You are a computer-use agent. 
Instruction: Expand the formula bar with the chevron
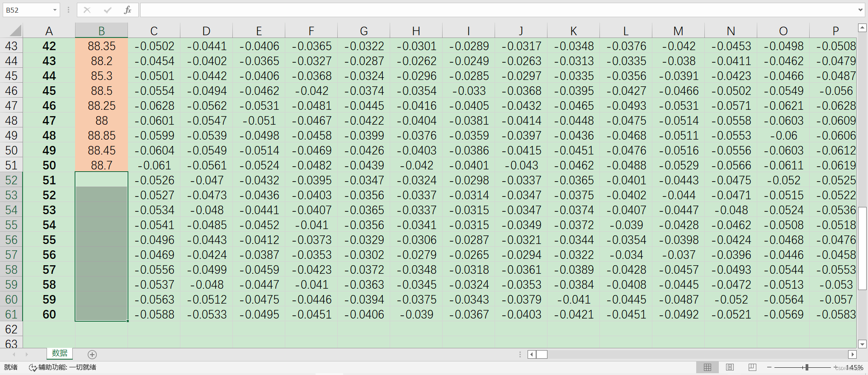pos(860,10)
